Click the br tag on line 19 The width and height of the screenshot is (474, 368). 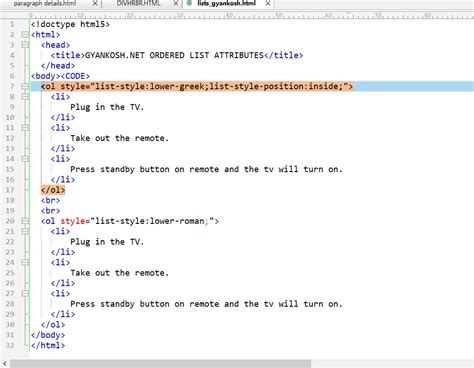click(51, 211)
